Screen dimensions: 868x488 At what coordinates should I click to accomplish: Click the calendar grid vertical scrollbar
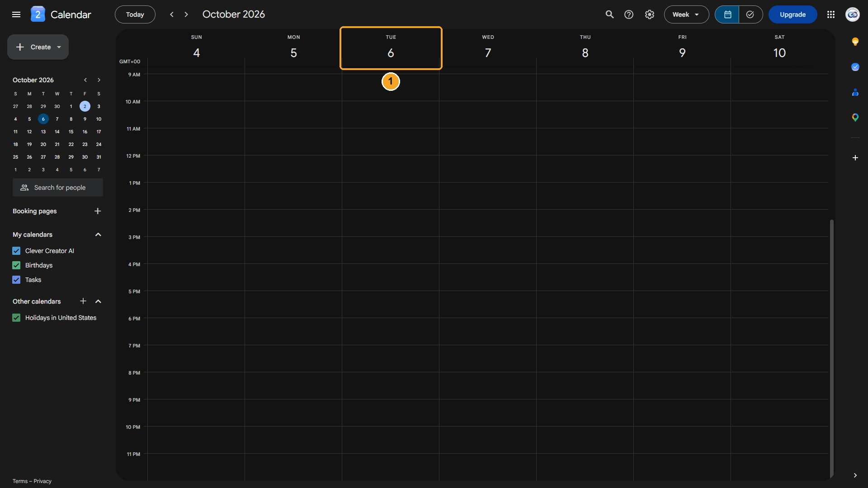click(832, 348)
